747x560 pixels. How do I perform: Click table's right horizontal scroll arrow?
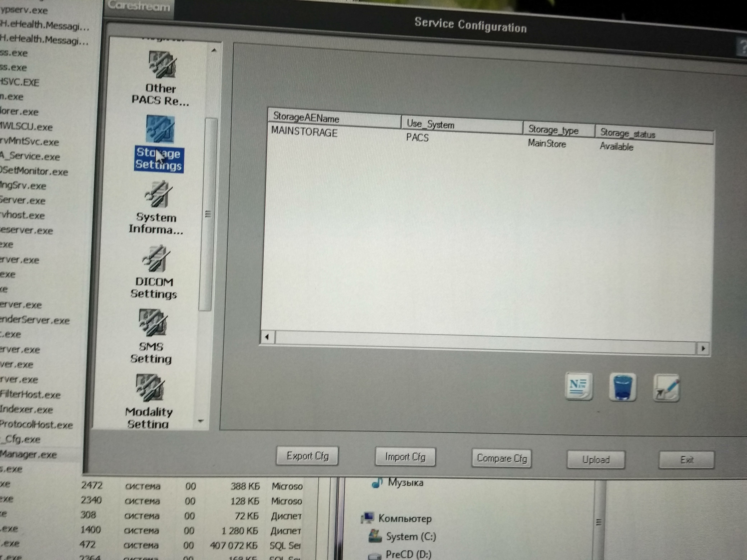(x=703, y=348)
